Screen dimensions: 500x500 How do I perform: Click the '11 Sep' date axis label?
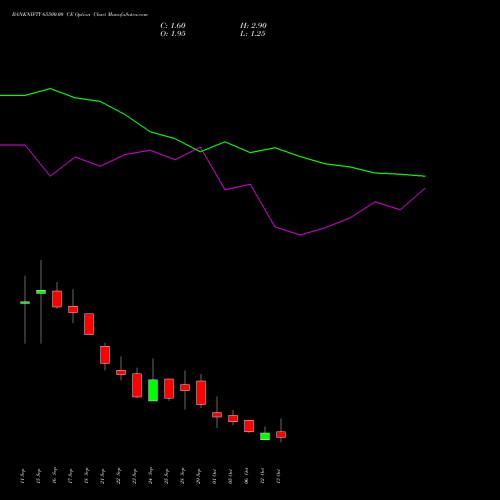22,476
